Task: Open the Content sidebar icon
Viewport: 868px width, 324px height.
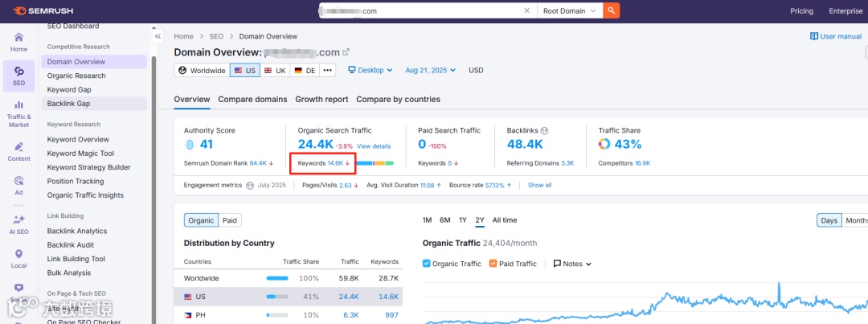Action: click(x=18, y=152)
